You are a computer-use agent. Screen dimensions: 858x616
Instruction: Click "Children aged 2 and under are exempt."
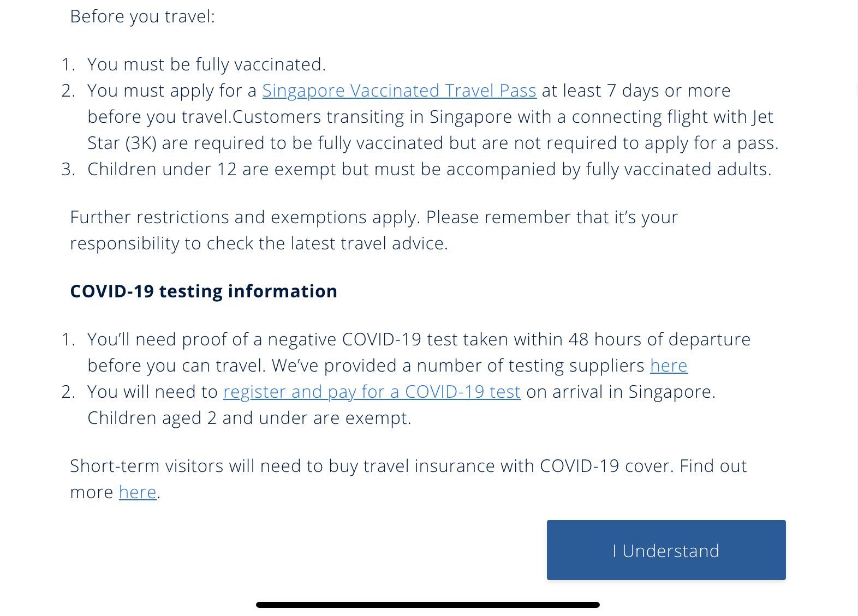249,418
